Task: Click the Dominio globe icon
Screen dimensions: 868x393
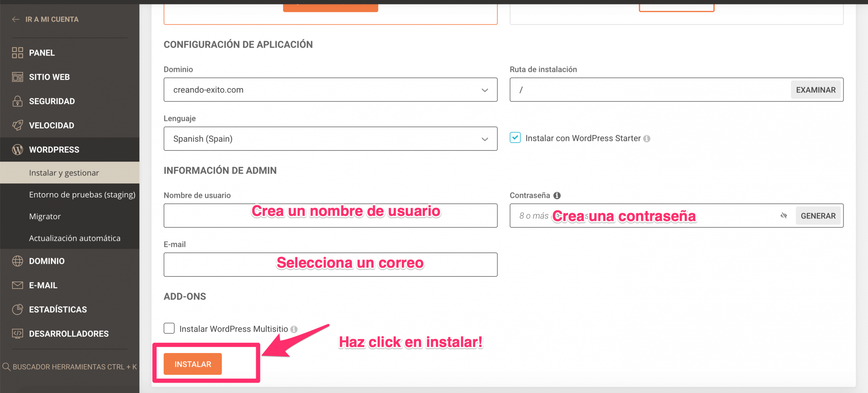Action: coord(17,261)
